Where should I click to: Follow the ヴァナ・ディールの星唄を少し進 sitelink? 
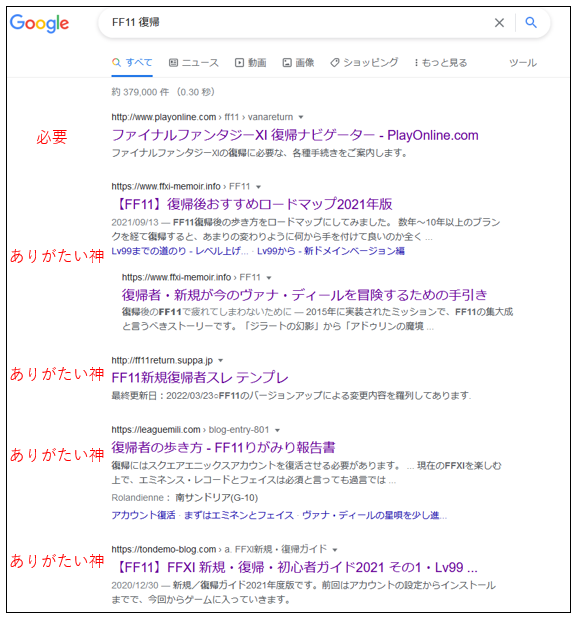coord(374,515)
